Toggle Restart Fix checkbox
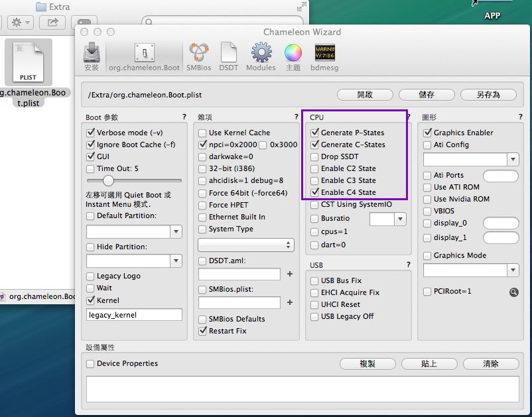The image size is (532, 417). click(x=202, y=331)
